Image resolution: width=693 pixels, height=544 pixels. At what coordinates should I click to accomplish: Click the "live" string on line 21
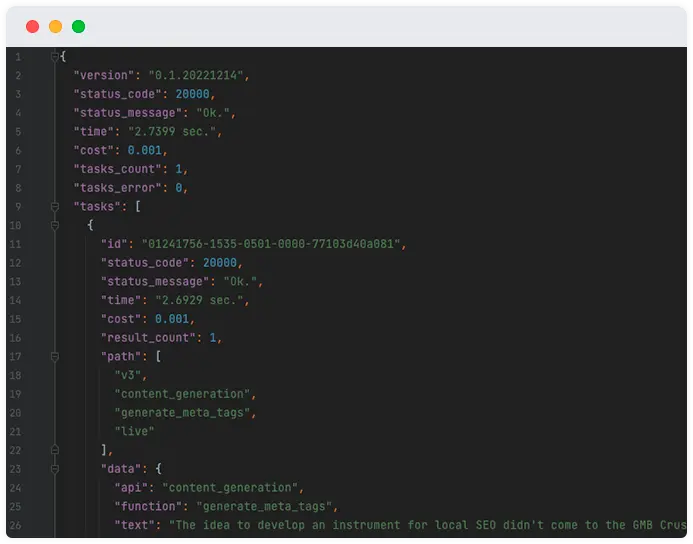coord(134,431)
